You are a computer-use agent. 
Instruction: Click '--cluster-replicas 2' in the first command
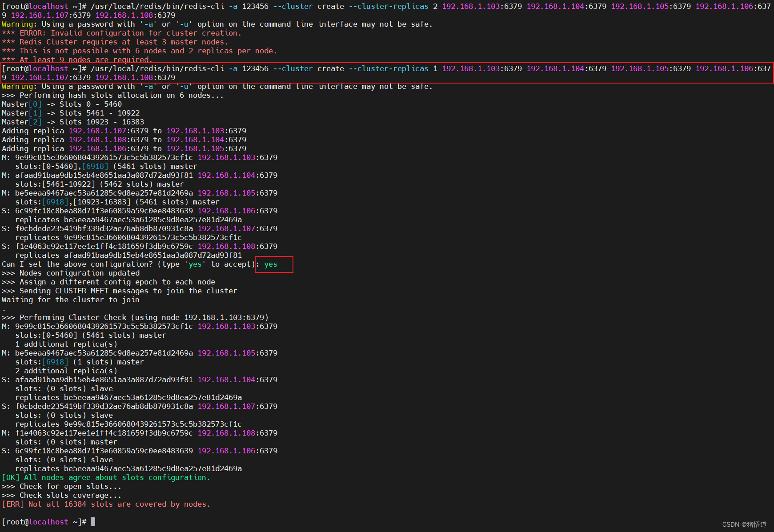(x=393, y=6)
